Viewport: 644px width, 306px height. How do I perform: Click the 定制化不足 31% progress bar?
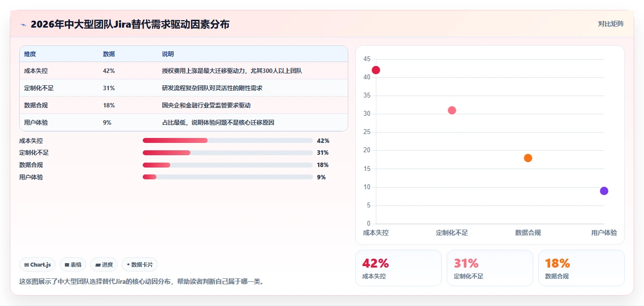(228, 153)
